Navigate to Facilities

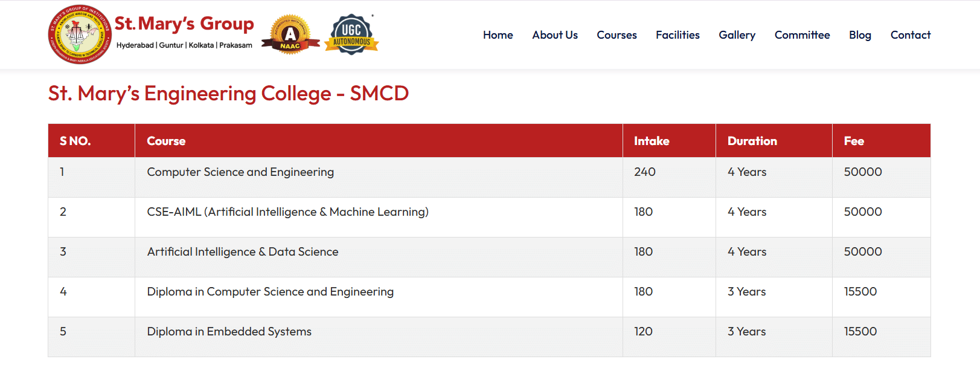[x=677, y=35]
